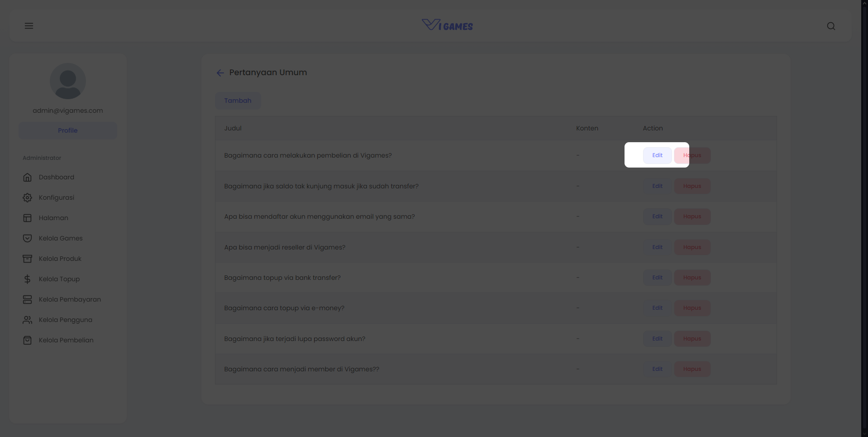Click 'Bagaimana topup via bank transfer?' text
This screenshot has width=868, height=437.
[x=282, y=278]
